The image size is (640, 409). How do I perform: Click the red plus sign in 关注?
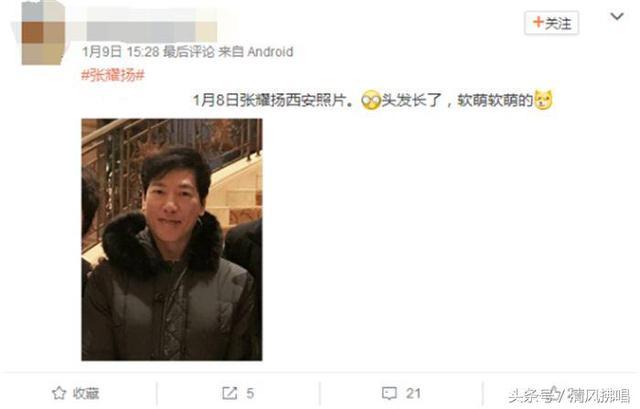(x=538, y=22)
